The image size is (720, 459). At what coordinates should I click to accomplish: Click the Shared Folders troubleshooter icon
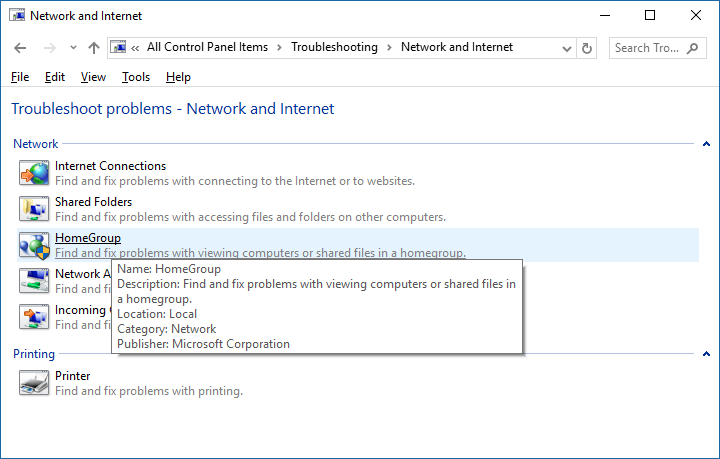coord(34,209)
